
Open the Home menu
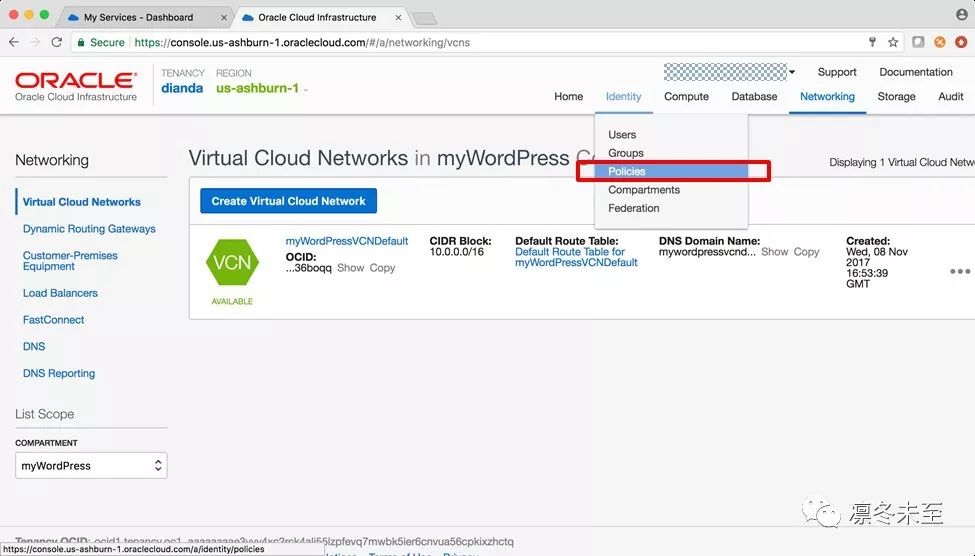[x=568, y=96]
